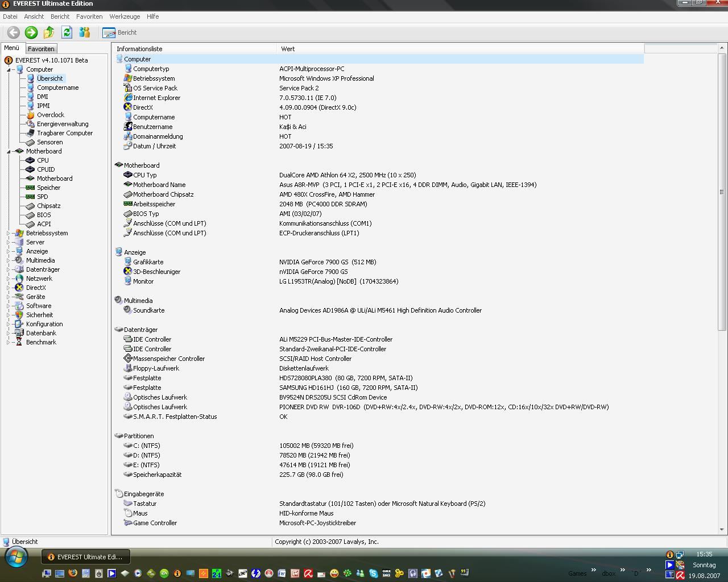Open the Hilfe menu
Image resolution: width=728 pixels, height=582 pixels.
[x=152, y=16]
